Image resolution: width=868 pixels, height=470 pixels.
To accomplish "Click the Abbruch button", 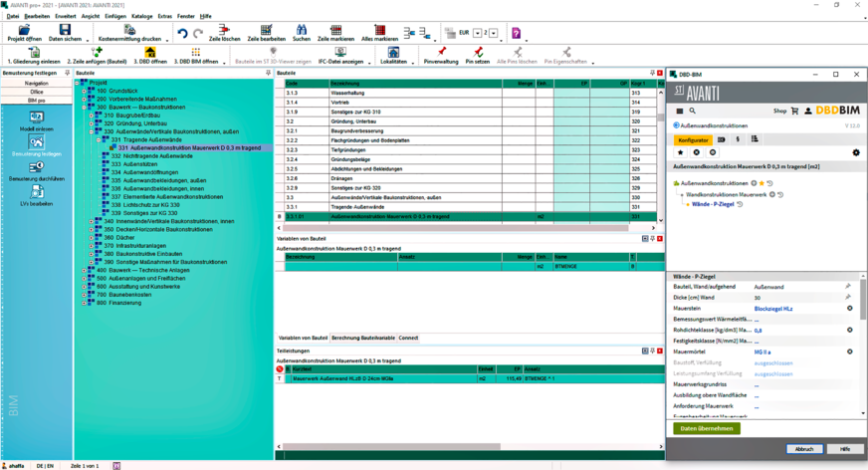I will pos(803,449).
